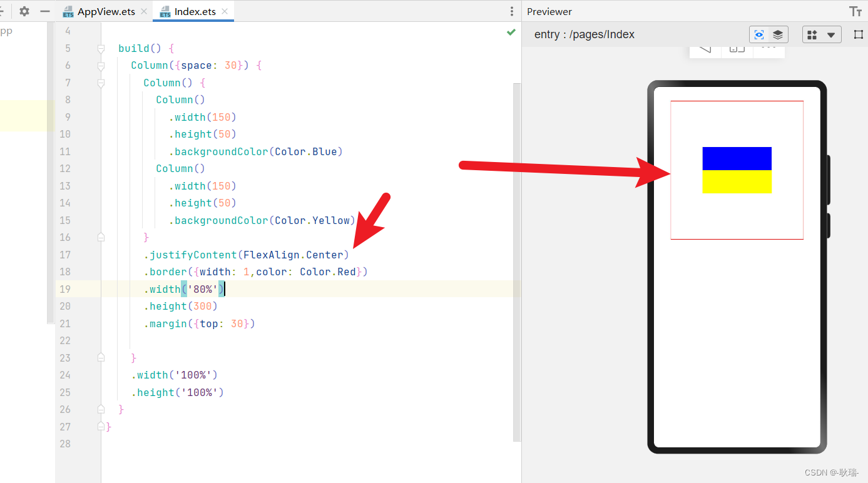Collapse the inner Column block at line 7

point(101,83)
